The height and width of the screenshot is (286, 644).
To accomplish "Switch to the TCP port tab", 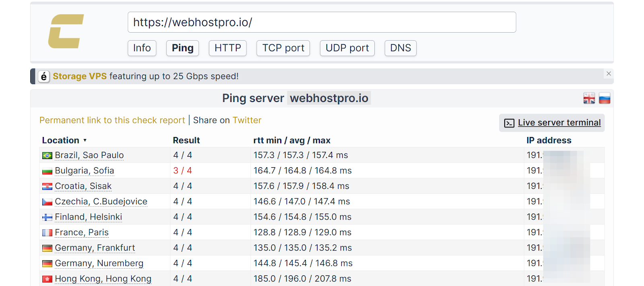I will [x=283, y=48].
